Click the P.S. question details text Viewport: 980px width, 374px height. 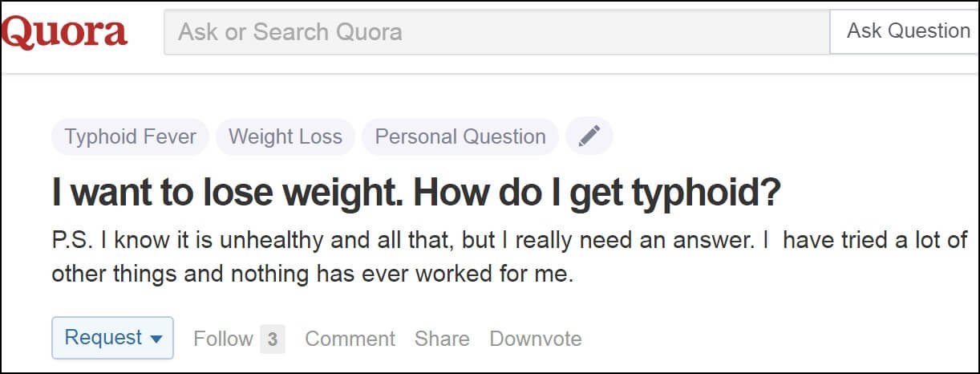click(x=509, y=257)
